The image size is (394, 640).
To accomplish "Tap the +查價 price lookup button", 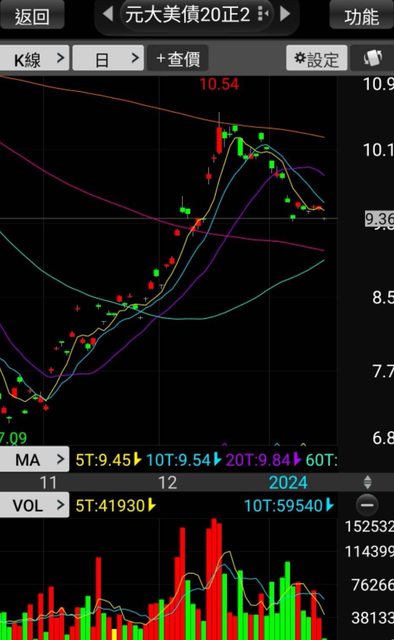I will point(178,58).
